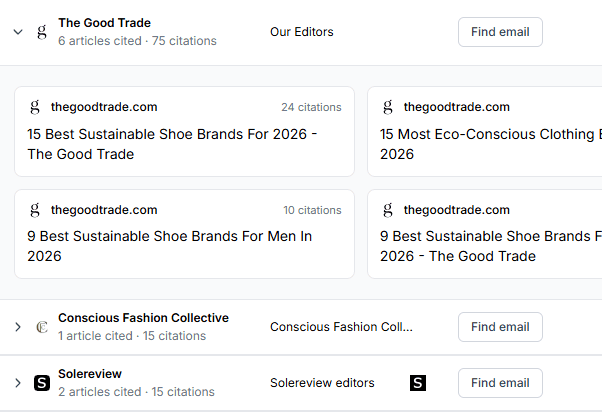
Task: Click Conscious Fashion Collective logo icon
Action: pos(42,327)
